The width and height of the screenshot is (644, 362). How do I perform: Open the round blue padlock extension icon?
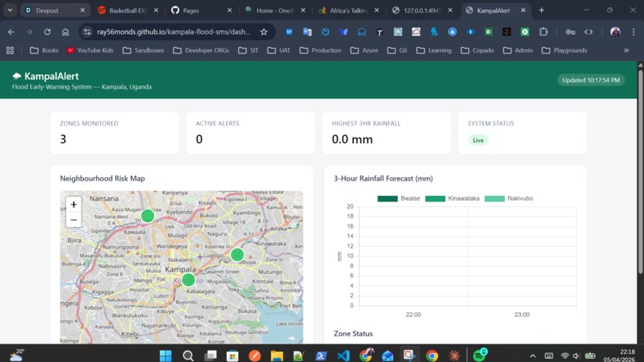452,32
